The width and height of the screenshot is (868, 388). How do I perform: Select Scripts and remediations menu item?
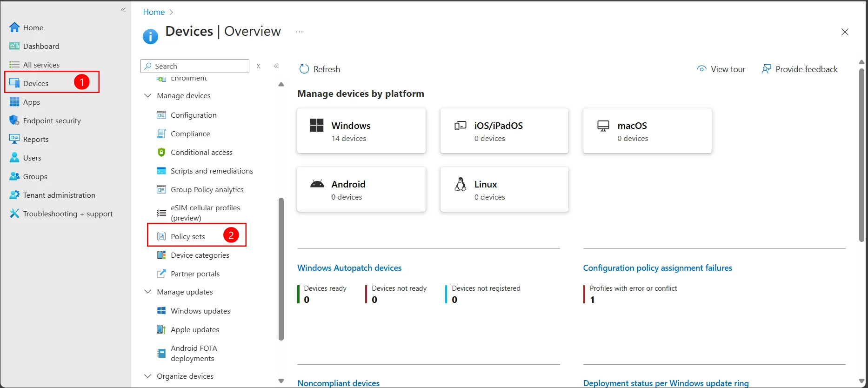[212, 171]
